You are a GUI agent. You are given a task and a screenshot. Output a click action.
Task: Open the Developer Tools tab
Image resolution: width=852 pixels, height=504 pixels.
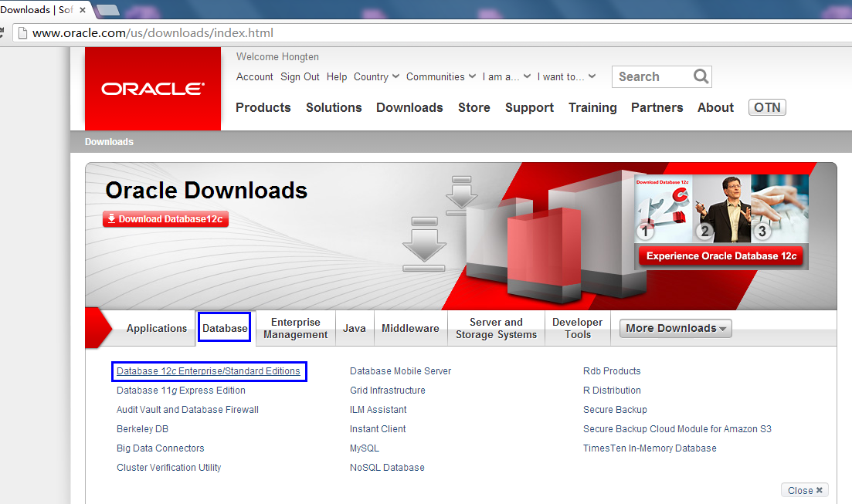pos(577,328)
